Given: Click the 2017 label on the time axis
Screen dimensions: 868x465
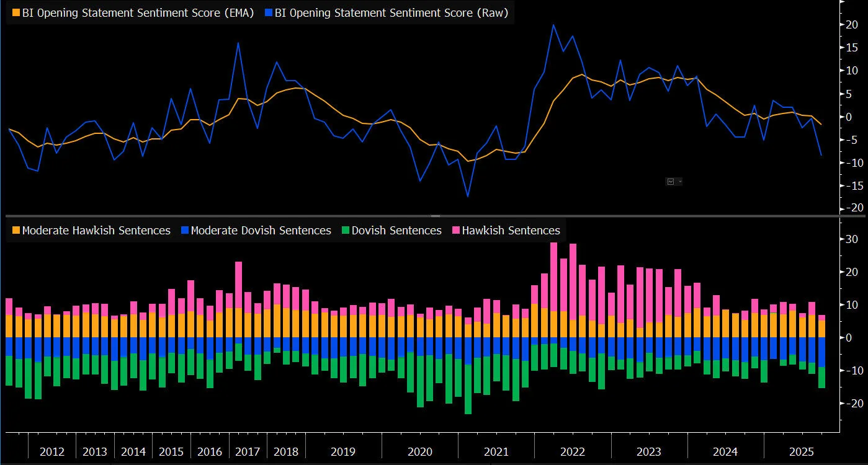Looking at the screenshot, I should (248, 452).
